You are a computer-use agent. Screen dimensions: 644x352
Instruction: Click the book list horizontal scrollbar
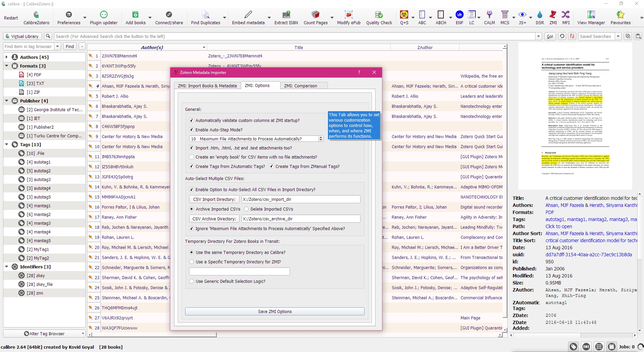[x=155, y=335]
